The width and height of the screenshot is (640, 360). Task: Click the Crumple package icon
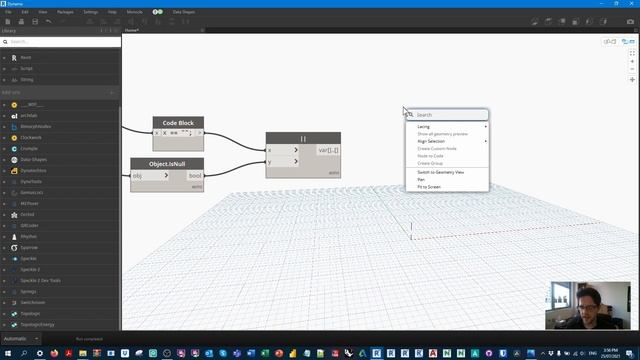14,149
